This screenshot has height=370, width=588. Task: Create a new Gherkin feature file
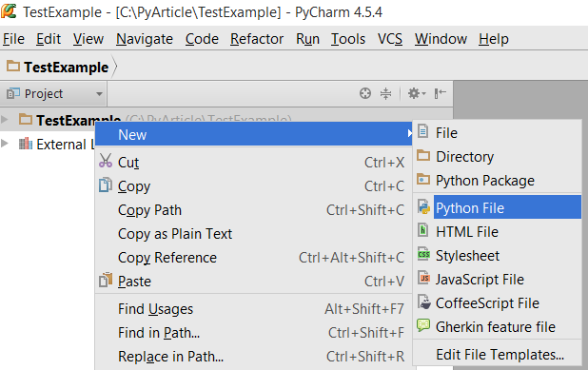498,327
